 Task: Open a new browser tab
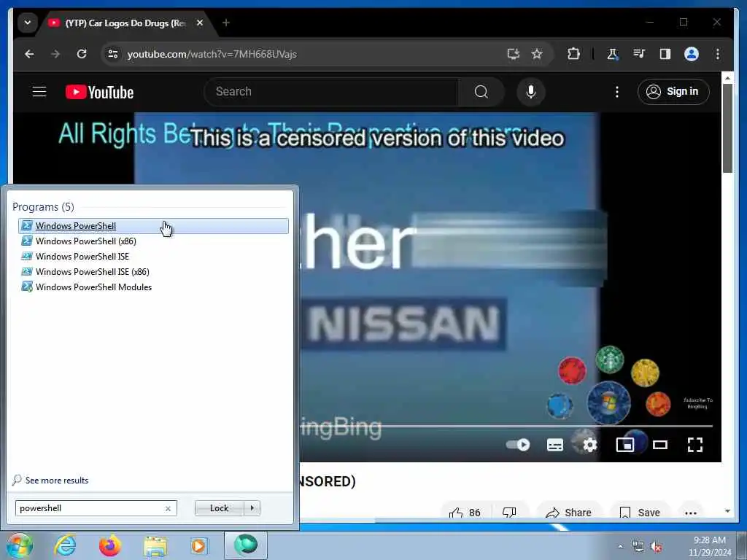pyautogui.click(x=226, y=23)
